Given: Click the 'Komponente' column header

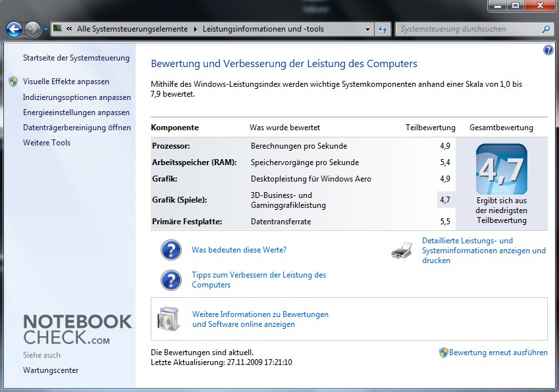Looking at the screenshot, I should 174,128.
